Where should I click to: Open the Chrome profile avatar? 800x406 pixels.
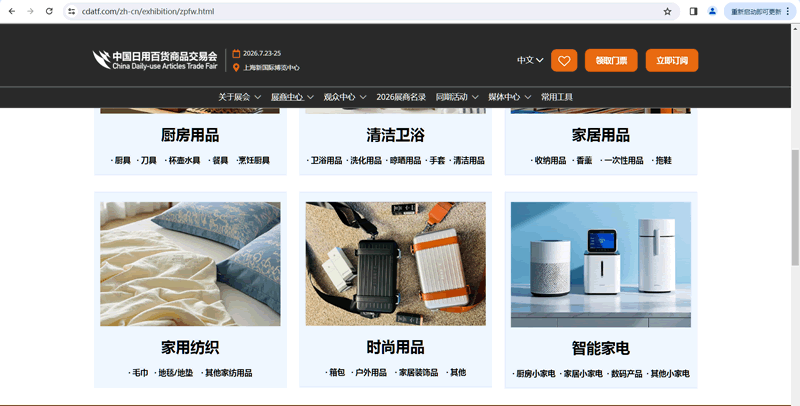point(712,11)
